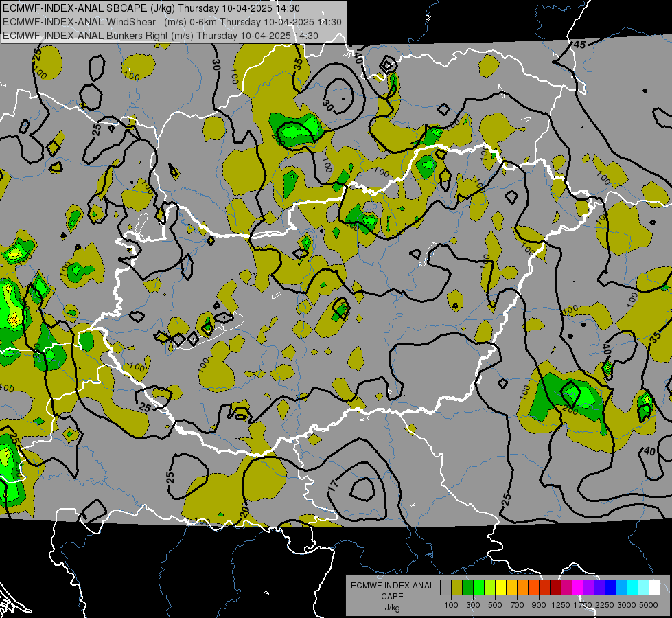Viewport: 672px width, 618px height.
Task: Click the legend value 1250
Action: [x=561, y=605]
